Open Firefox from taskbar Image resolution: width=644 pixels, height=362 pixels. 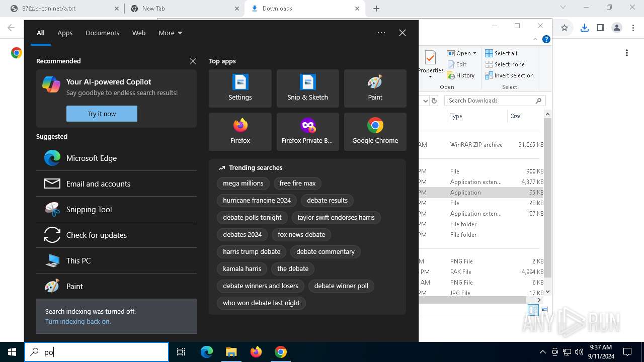coord(256,352)
